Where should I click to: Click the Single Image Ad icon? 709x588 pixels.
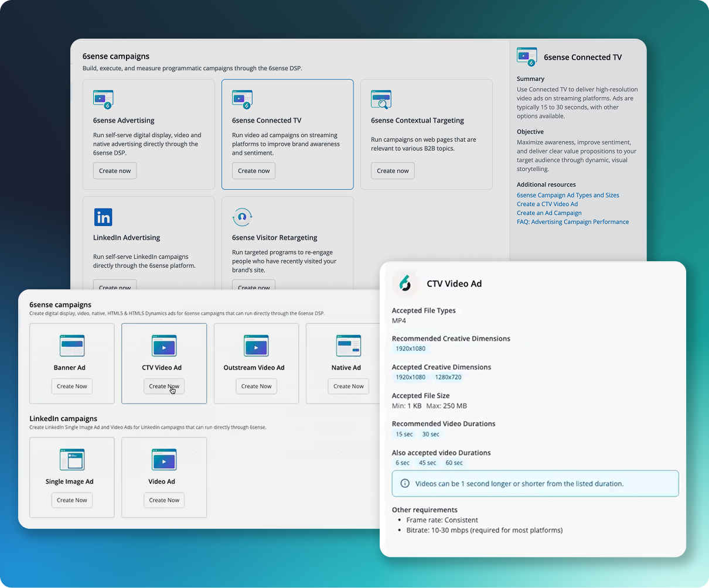72,460
